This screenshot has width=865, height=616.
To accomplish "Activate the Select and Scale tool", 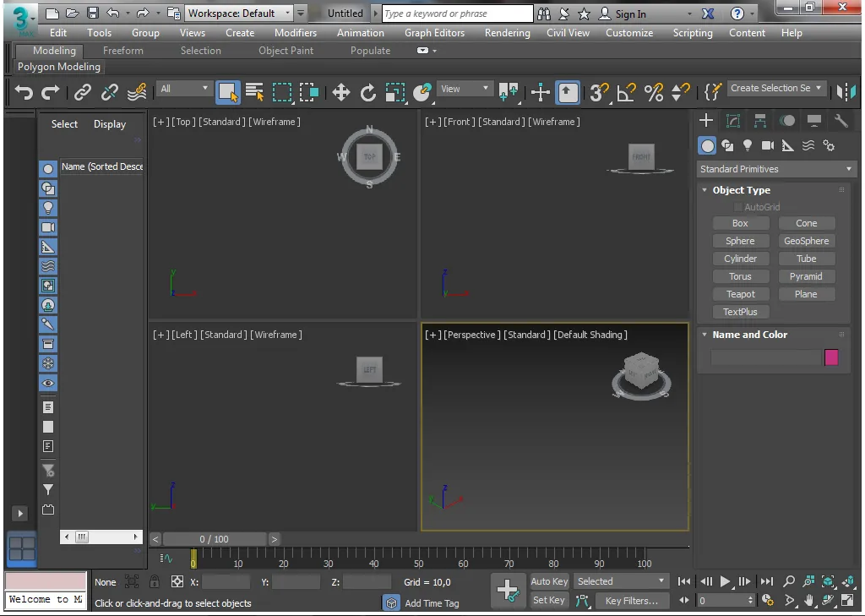I will (395, 92).
